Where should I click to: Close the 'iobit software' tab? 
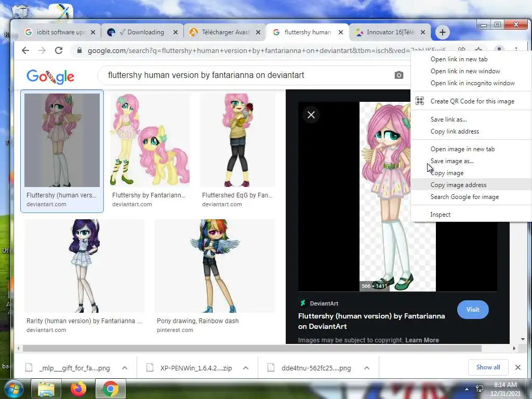[x=93, y=32]
